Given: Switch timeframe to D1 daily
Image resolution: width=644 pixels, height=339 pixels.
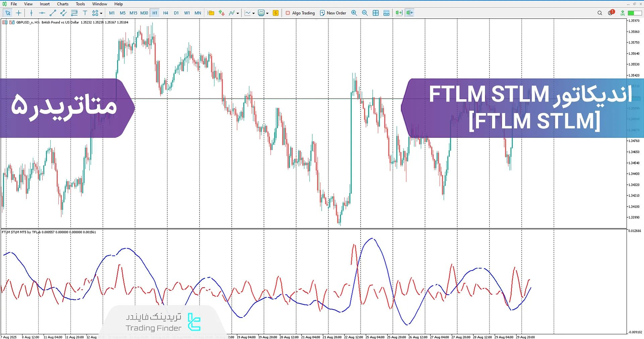Looking at the screenshot, I should (176, 13).
